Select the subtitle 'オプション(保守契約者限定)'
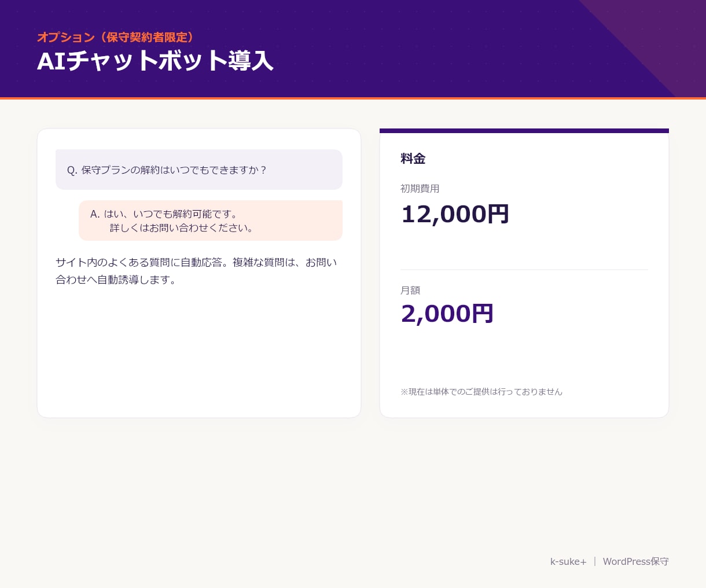The width and height of the screenshot is (706, 588). click(x=116, y=37)
